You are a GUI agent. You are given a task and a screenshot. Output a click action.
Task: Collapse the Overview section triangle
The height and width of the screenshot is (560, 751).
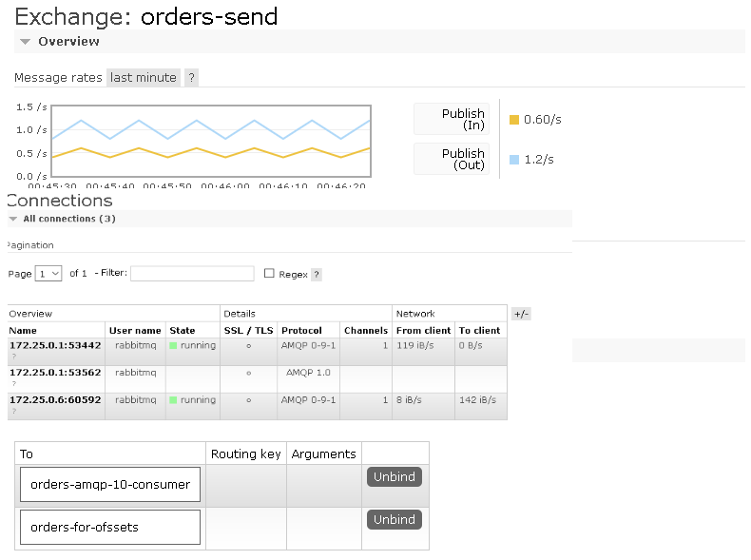(25, 42)
